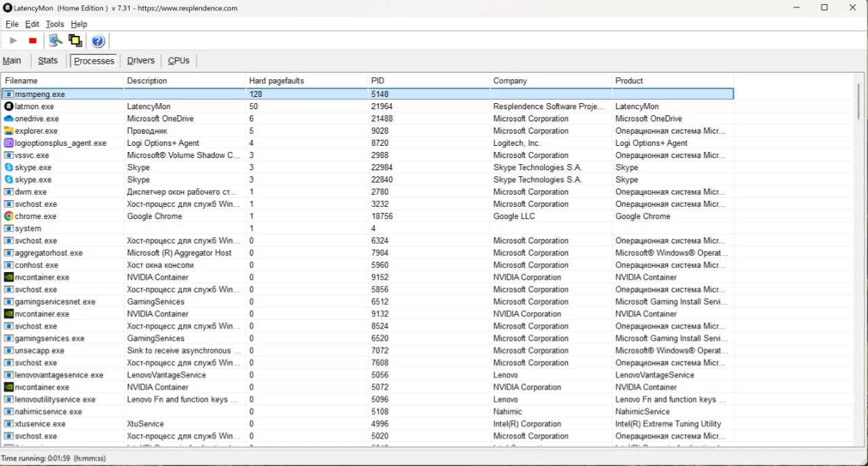Open the Tools menu
This screenshot has width=868, height=466.
pos(55,24)
